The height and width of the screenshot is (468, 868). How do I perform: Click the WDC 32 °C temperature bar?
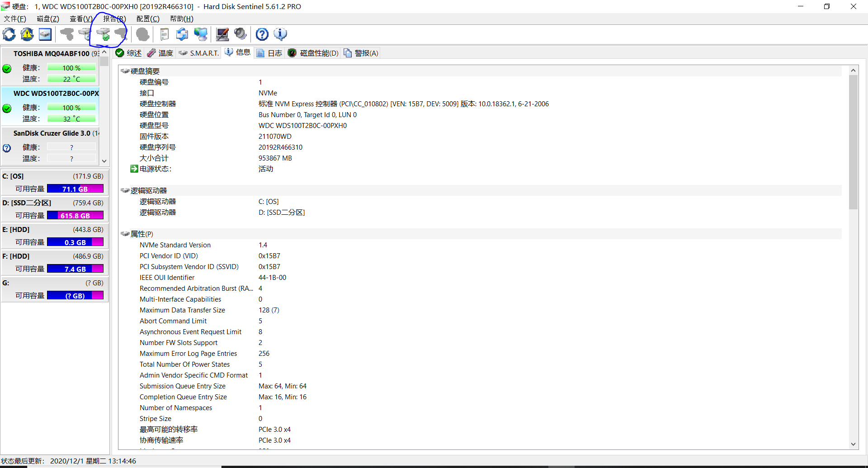pos(71,119)
